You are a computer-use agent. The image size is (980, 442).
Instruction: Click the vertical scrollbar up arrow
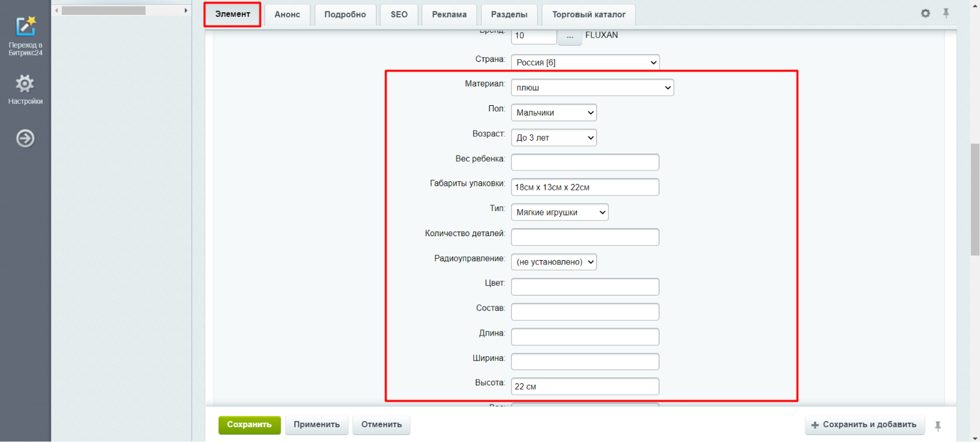click(975, 5)
